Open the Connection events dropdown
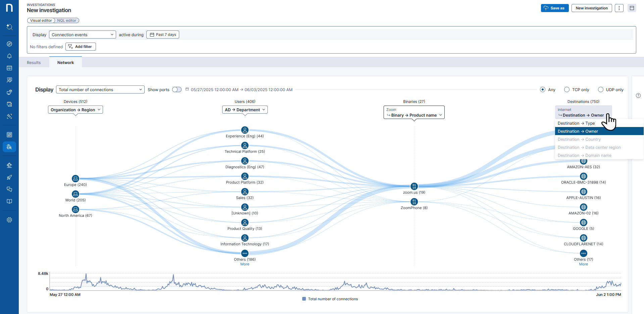The width and height of the screenshot is (644, 314). [82, 35]
